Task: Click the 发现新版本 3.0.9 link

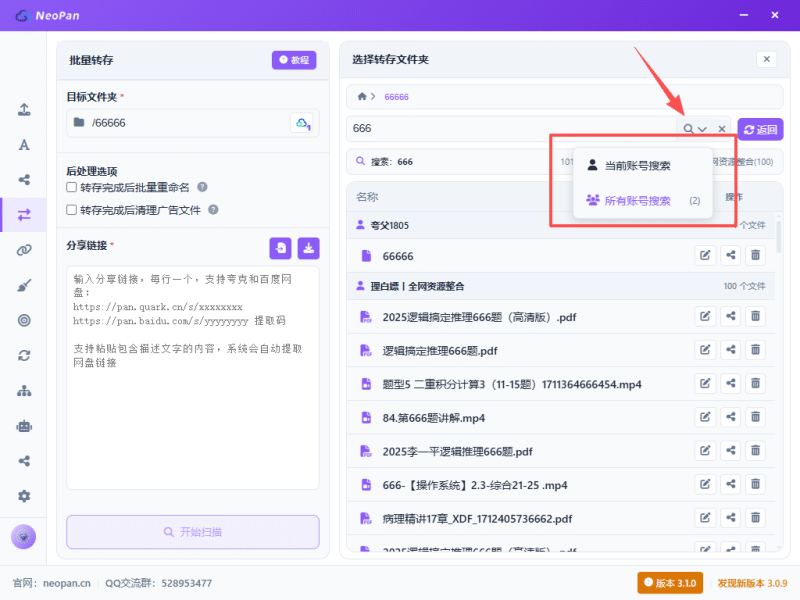Action: [751, 582]
